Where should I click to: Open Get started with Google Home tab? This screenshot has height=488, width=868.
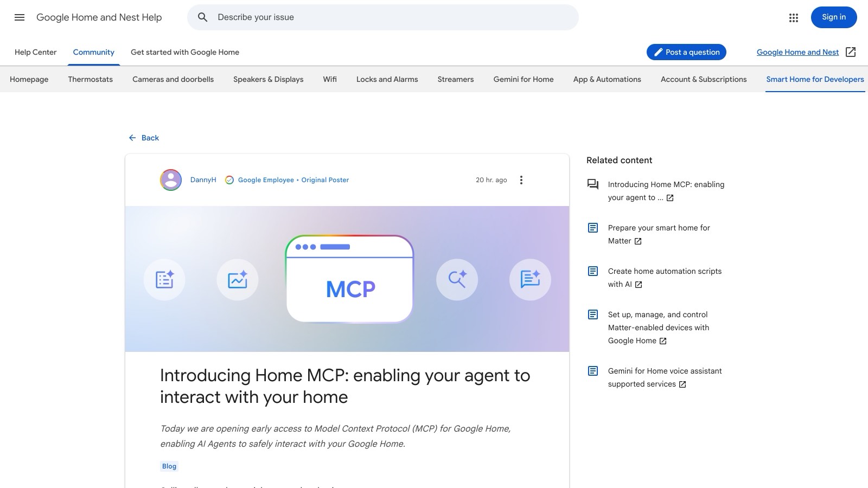[x=185, y=52]
